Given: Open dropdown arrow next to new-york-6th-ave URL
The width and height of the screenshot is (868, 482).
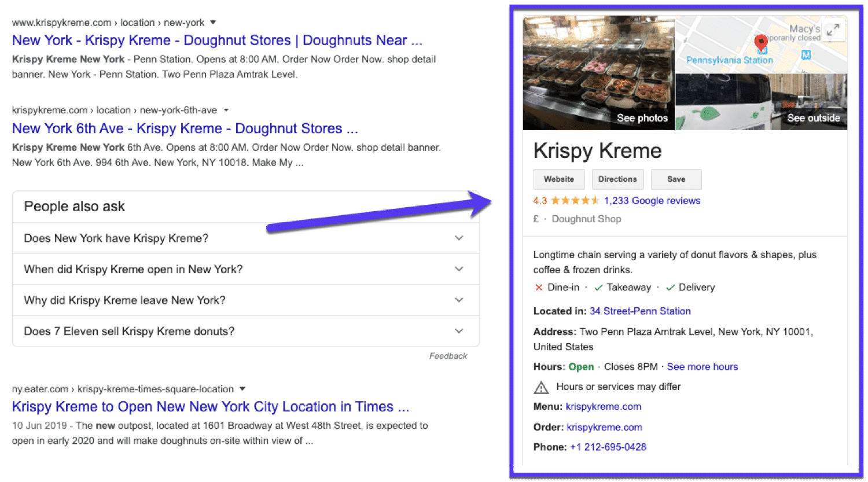Looking at the screenshot, I should point(226,110).
